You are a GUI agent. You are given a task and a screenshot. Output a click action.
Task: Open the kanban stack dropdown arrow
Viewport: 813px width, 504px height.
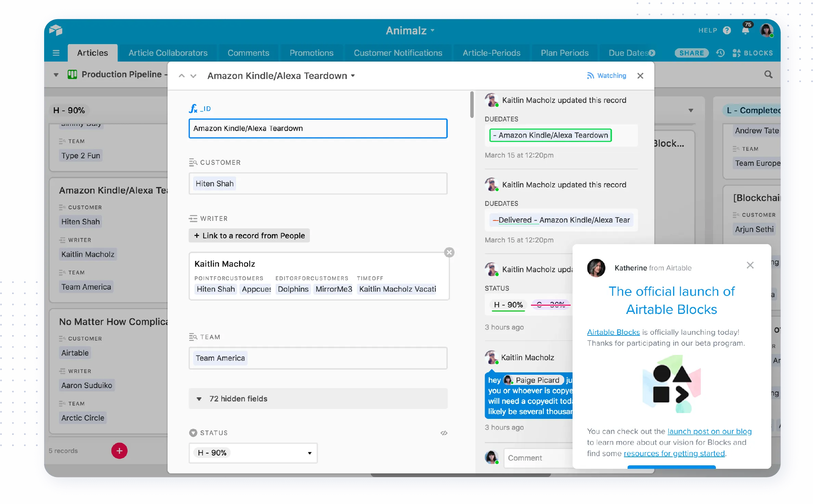[691, 110]
